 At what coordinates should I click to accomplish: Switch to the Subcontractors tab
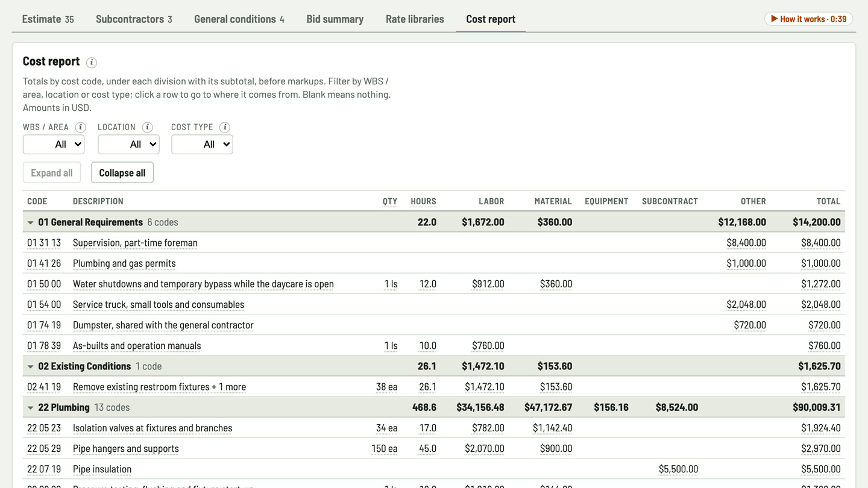134,19
